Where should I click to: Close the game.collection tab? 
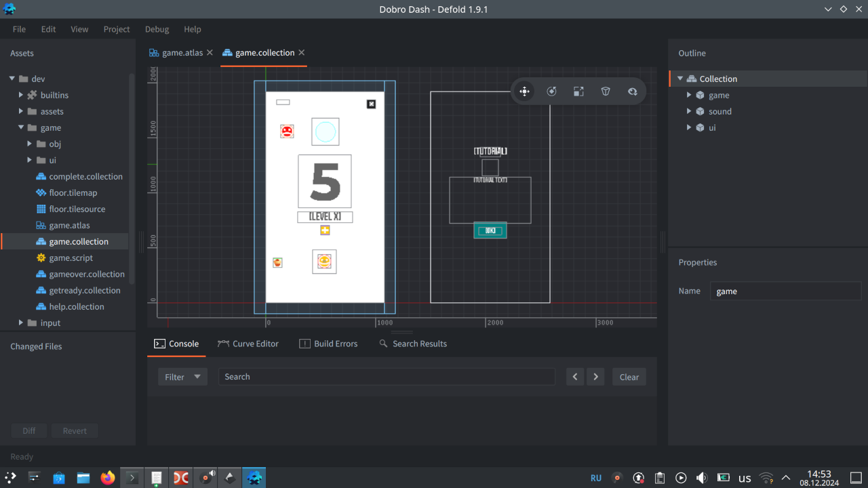coord(302,53)
